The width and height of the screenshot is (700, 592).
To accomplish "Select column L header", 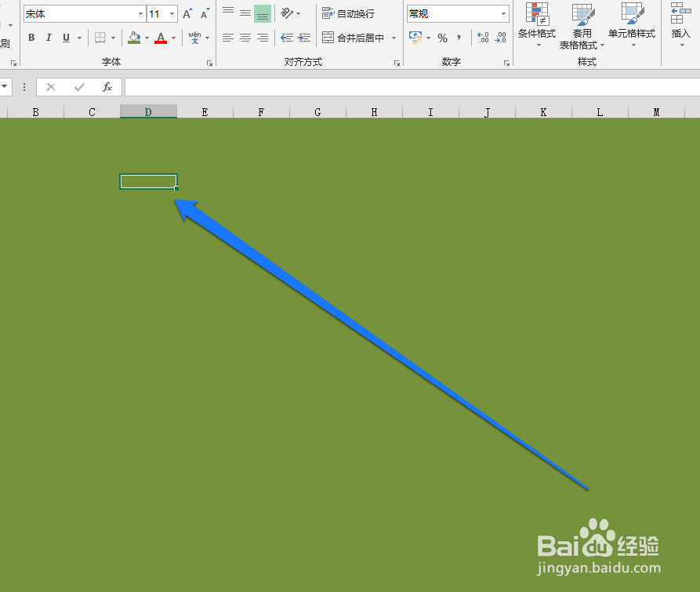I will pos(600,112).
